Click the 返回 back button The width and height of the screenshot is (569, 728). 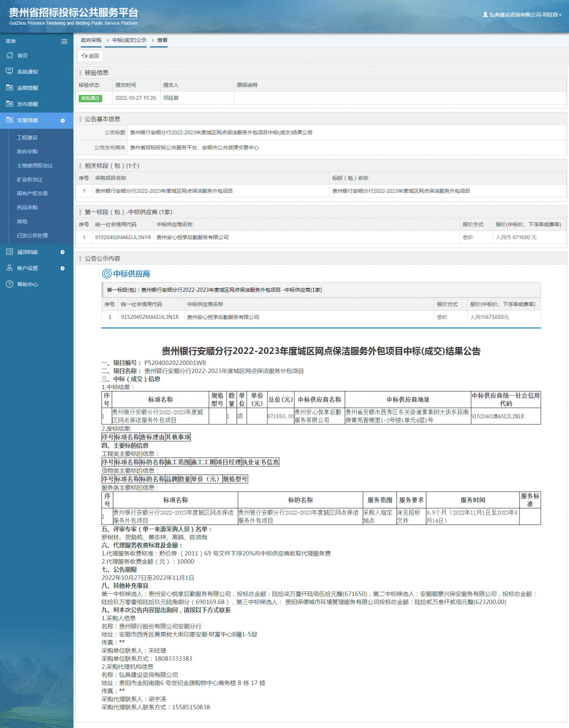(x=90, y=56)
